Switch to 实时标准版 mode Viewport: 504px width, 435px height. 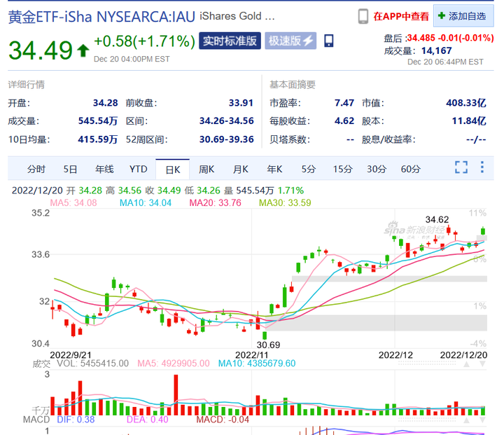pyautogui.click(x=230, y=41)
